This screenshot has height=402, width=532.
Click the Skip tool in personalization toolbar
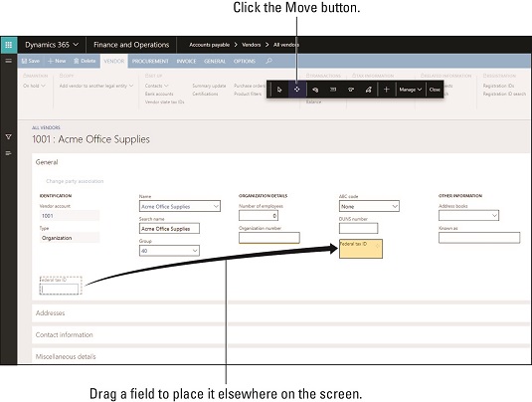coord(351,90)
